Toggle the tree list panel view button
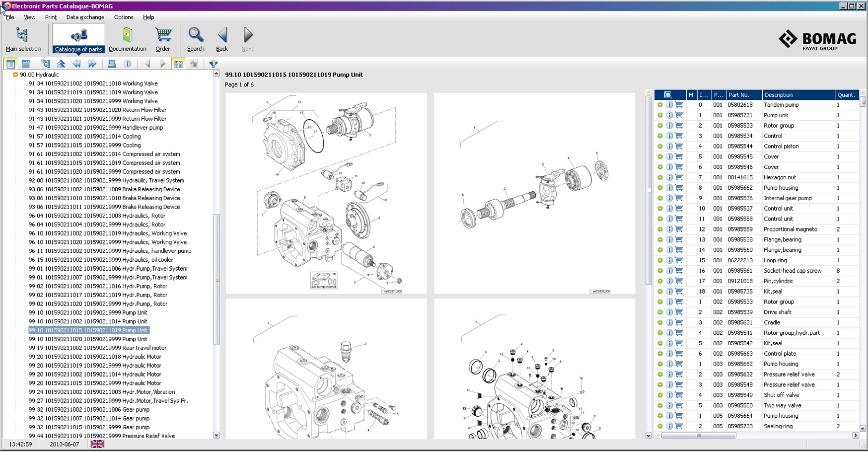 pyautogui.click(x=10, y=64)
